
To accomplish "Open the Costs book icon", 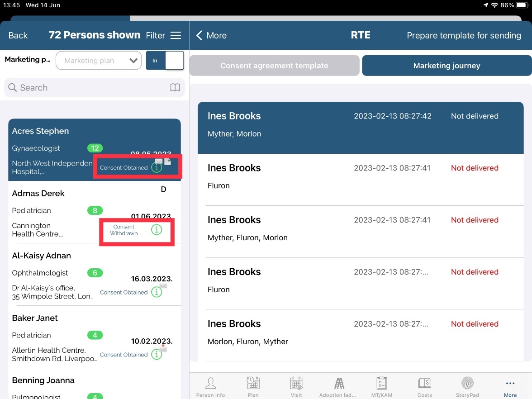I will pyautogui.click(x=425, y=384).
